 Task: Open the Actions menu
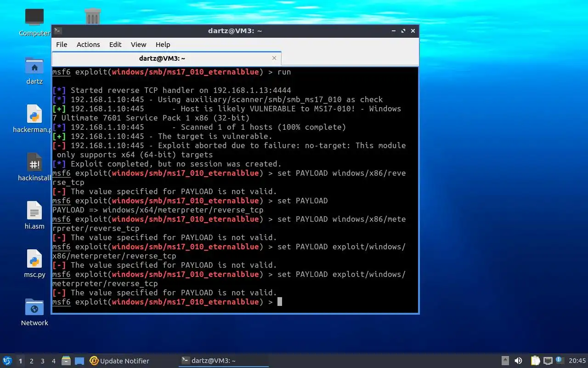(88, 45)
